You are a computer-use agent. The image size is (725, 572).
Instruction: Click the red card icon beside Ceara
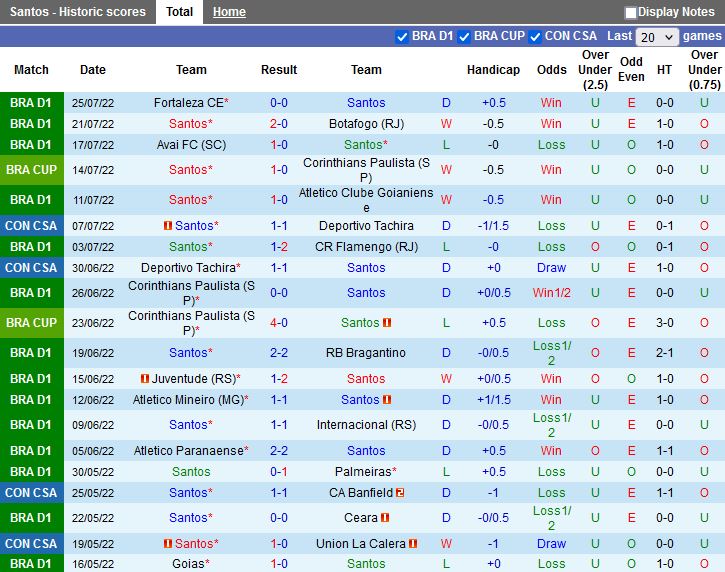[385, 518]
